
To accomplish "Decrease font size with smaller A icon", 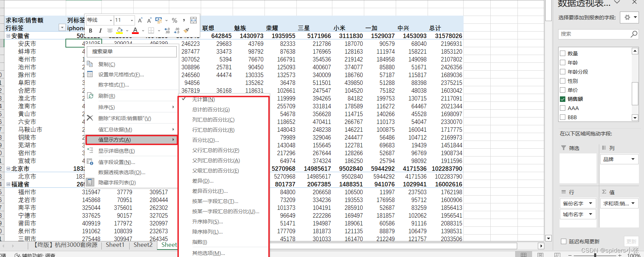I will [x=149, y=20].
